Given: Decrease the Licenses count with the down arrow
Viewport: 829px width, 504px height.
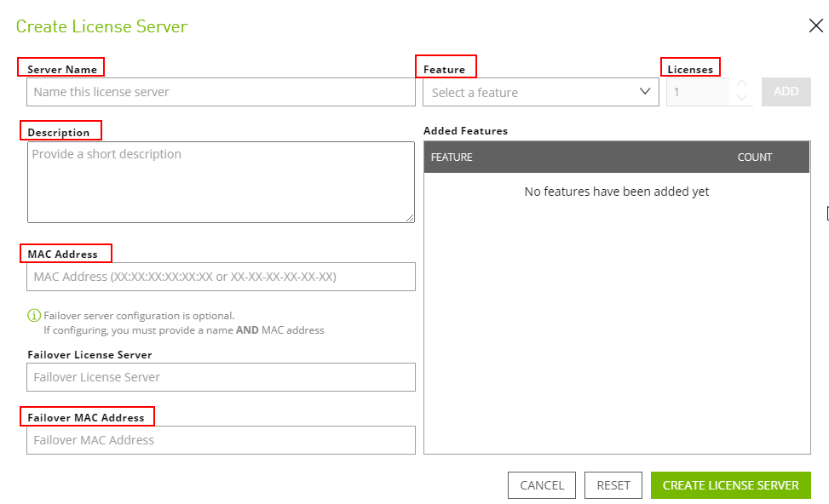Looking at the screenshot, I should (742, 98).
